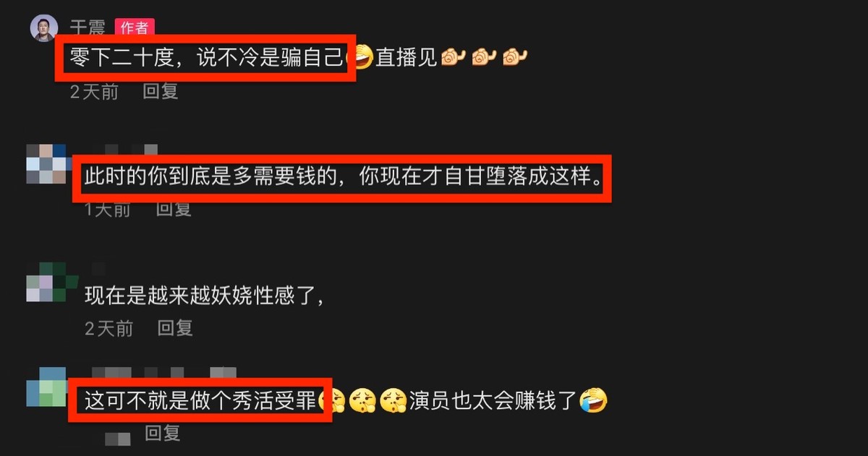Select the comment starting with 零下二十度
The width and height of the screenshot is (868, 456).
point(293,57)
